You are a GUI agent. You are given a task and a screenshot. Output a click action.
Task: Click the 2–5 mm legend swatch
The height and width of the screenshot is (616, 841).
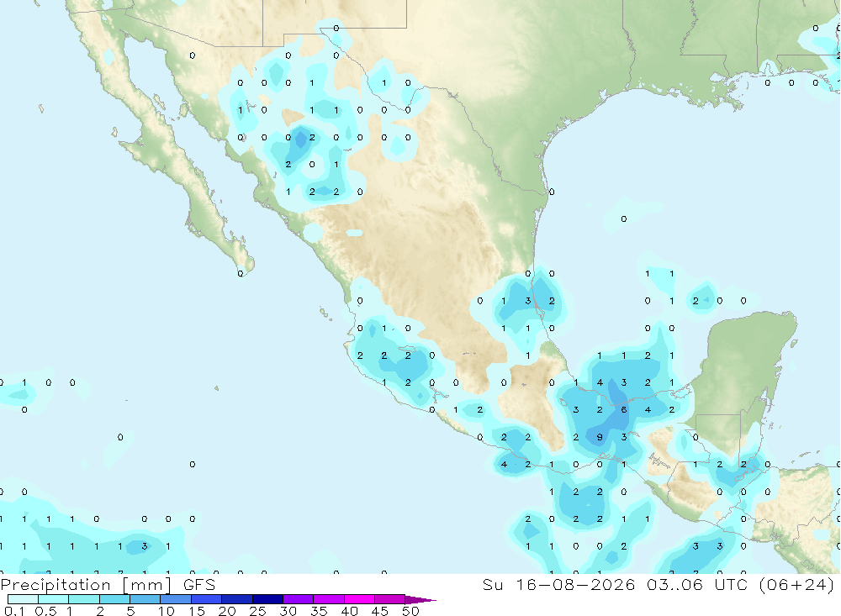(x=114, y=599)
